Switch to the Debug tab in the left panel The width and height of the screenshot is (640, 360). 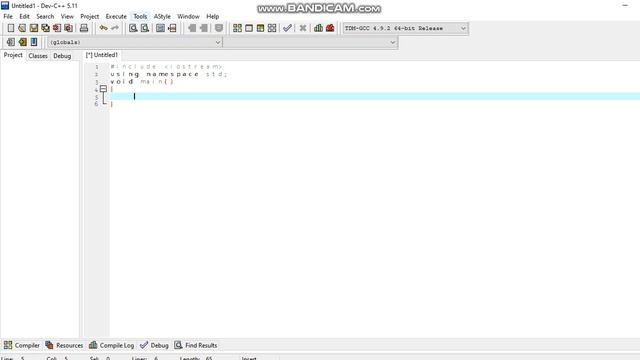(x=62, y=56)
